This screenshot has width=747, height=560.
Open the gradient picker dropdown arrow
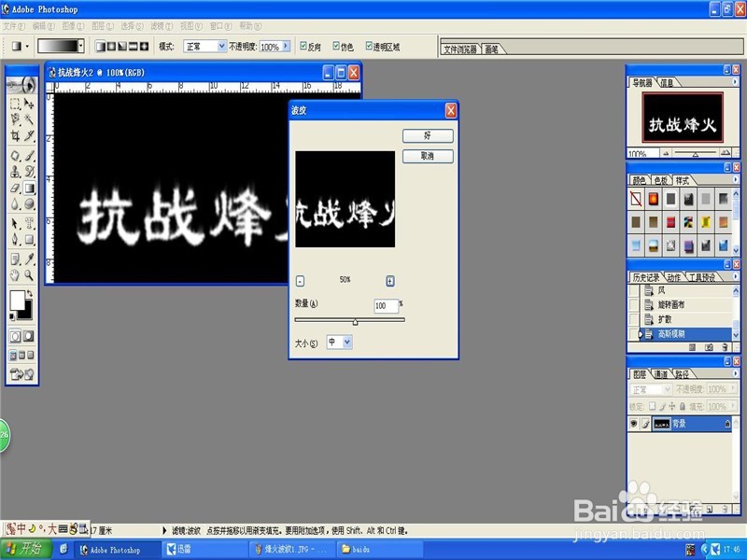tap(81, 45)
